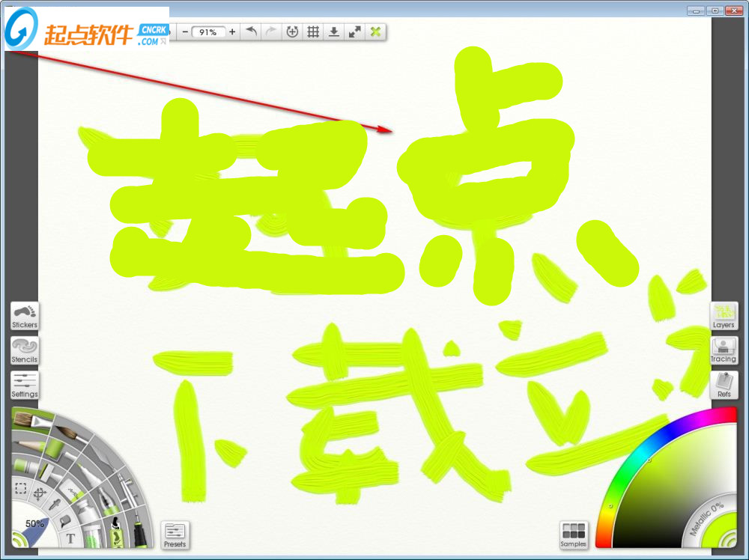Open brush Presets panel
This screenshot has height=560, width=749.
click(175, 535)
